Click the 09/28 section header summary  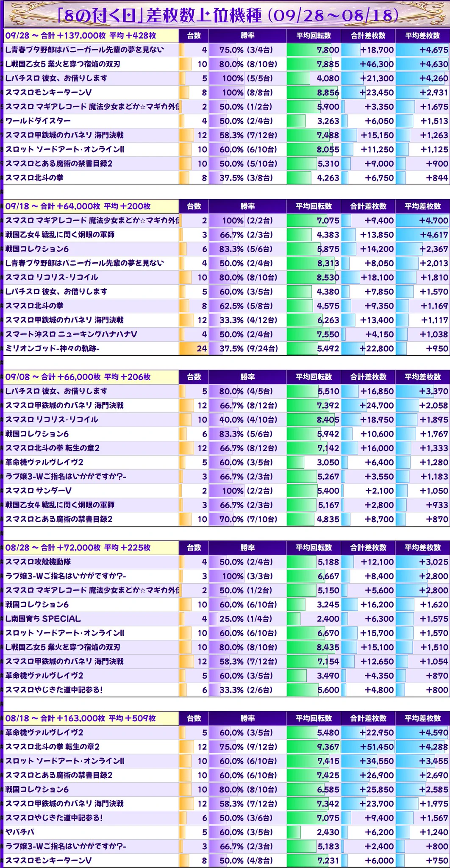(x=91, y=36)
